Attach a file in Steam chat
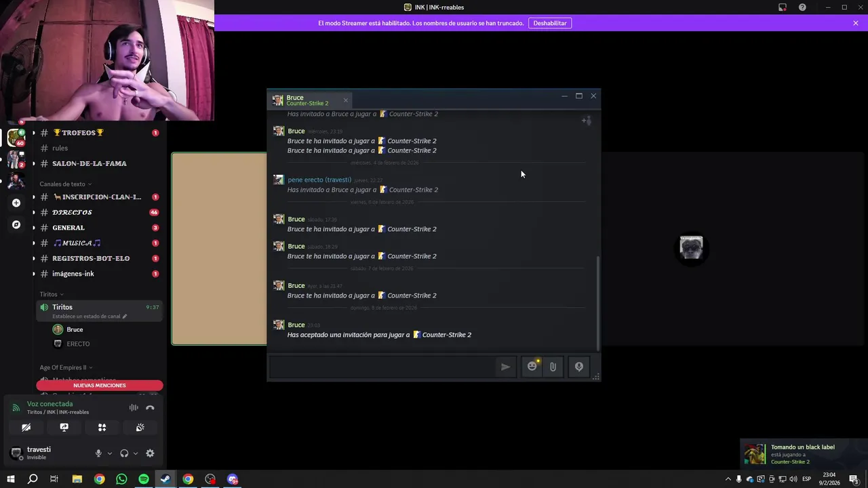Image resolution: width=868 pixels, height=488 pixels. [x=553, y=367]
